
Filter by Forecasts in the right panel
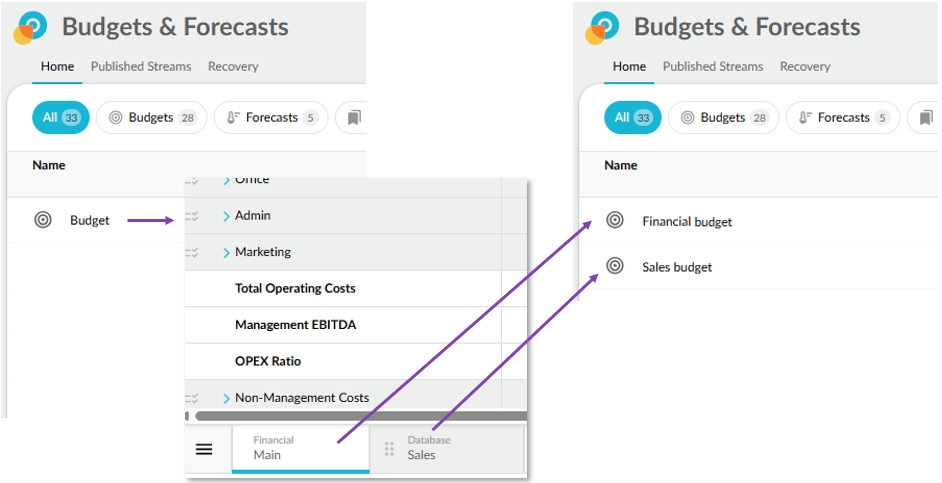click(x=842, y=118)
